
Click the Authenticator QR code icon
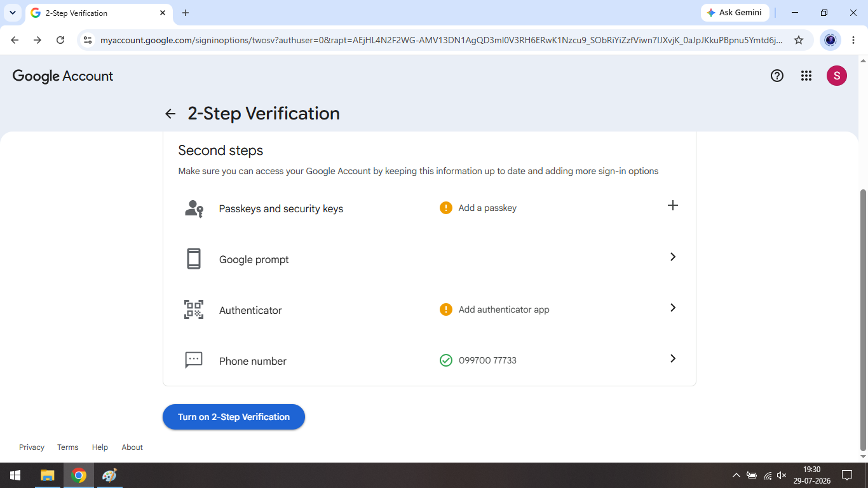[194, 310]
